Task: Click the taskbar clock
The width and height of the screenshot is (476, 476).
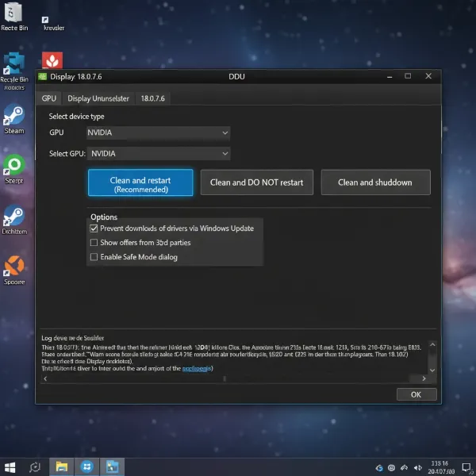Action: tap(441, 467)
